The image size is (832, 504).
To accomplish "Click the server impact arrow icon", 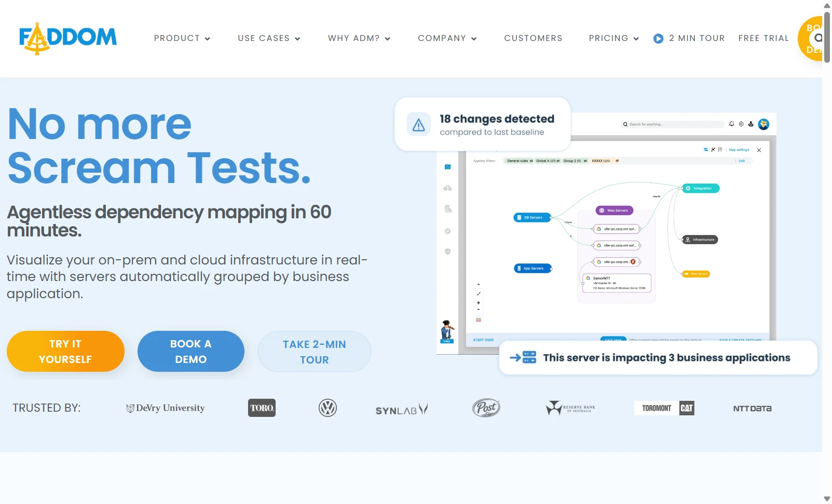I will pyautogui.click(x=523, y=357).
